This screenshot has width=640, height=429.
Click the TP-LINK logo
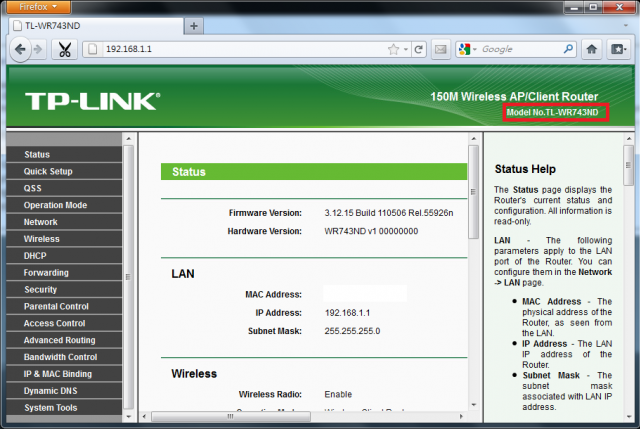[93, 101]
